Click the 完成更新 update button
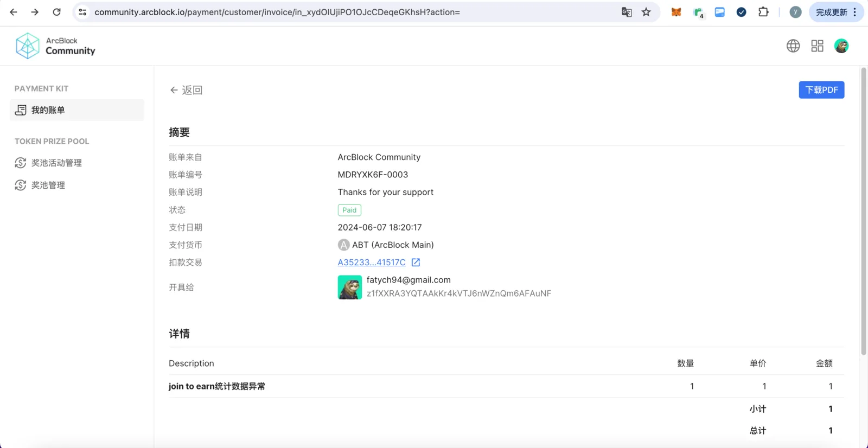Viewport: 868px width, 448px height. coord(836,12)
